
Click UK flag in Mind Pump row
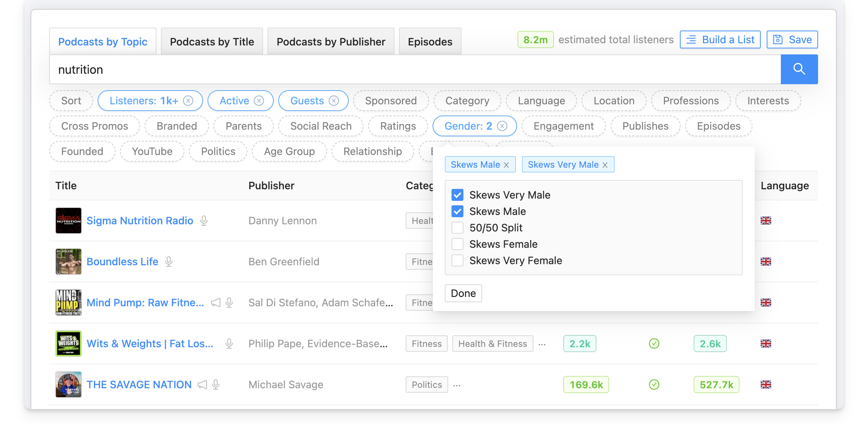(766, 303)
